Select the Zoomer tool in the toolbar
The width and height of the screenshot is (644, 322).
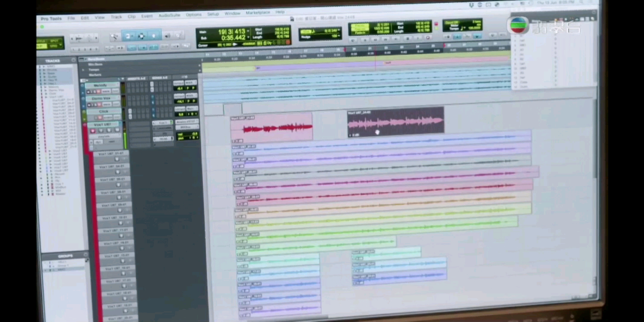coord(114,37)
